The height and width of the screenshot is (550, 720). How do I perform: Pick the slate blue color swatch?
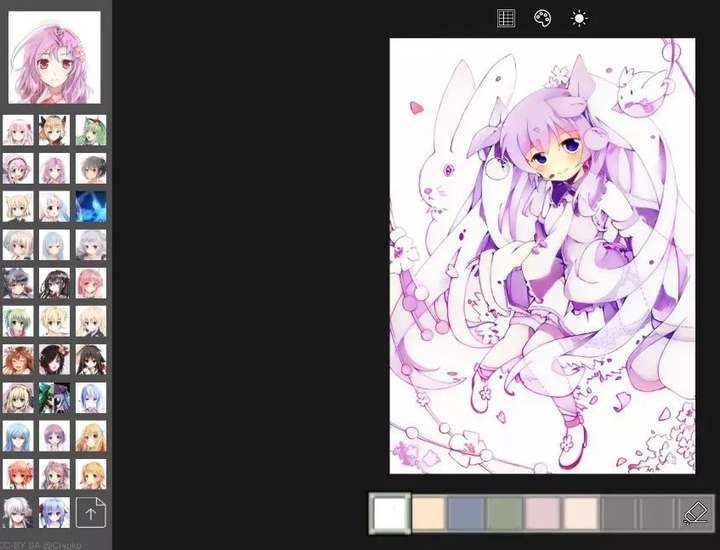coord(466,513)
